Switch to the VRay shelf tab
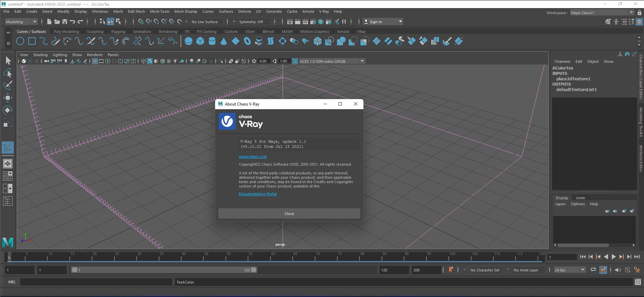644x297 pixels. click(x=361, y=32)
